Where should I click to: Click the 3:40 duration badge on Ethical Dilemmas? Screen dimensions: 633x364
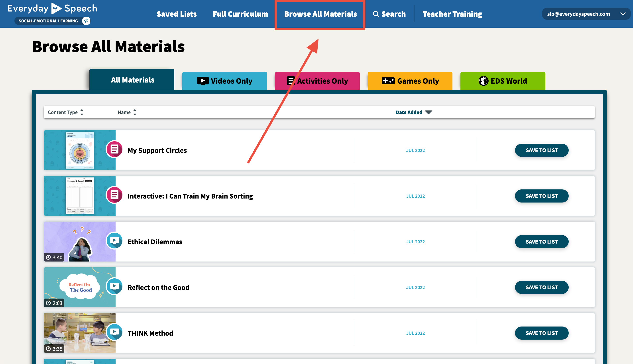tap(54, 257)
